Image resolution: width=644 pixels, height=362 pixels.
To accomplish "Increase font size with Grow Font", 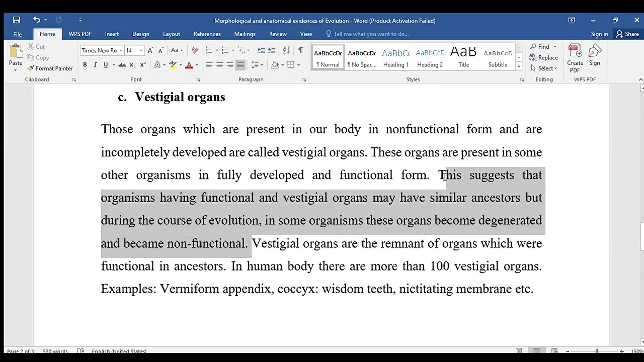I will [x=150, y=50].
